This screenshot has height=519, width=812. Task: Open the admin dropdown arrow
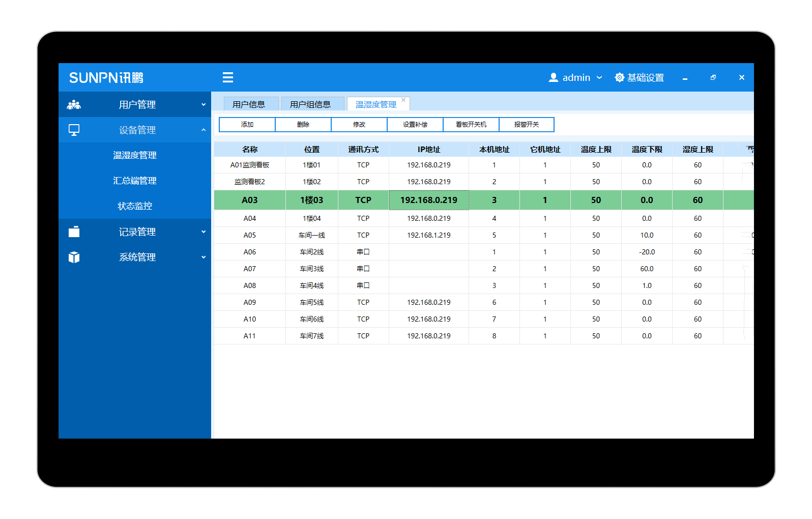point(599,77)
